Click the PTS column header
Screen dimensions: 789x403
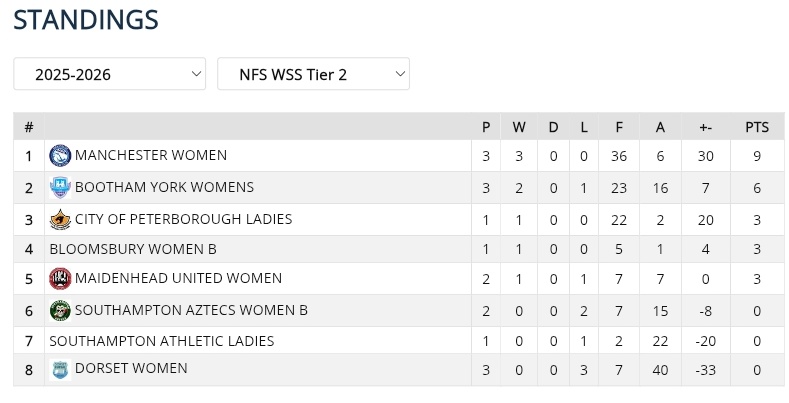(x=757, y=127)
